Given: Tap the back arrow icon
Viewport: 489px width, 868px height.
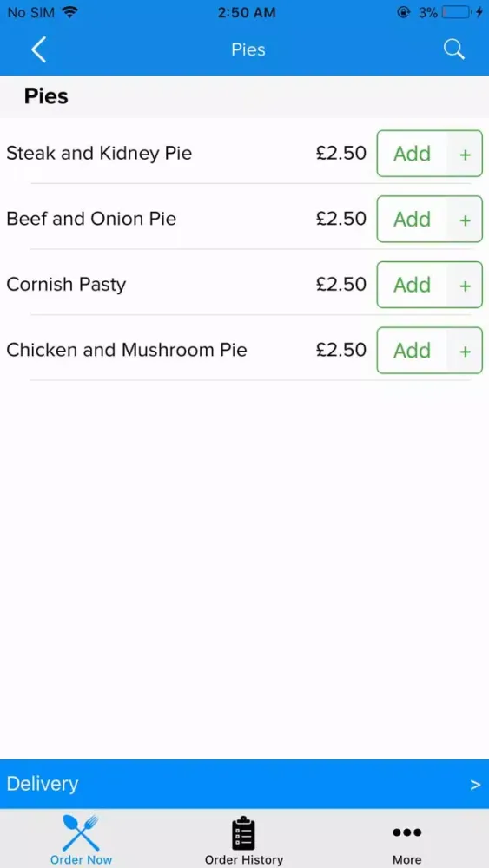Looking at the screenshot, I should [x=38, y=49].
